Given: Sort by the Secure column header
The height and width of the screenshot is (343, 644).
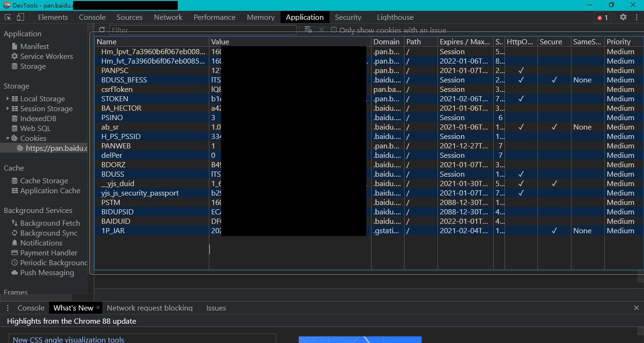Looking at the screenshot, I should click(x=554, y=41).
